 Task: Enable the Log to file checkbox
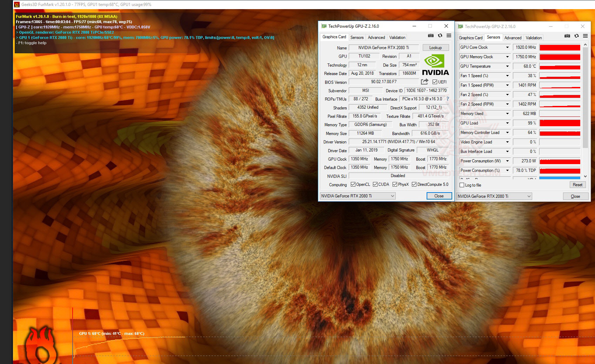point(462,185)
